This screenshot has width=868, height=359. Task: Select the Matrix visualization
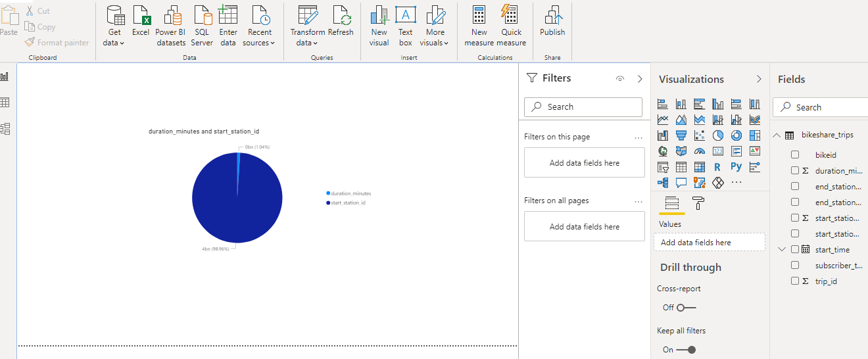pyautogui.click(x=700, y=167)
